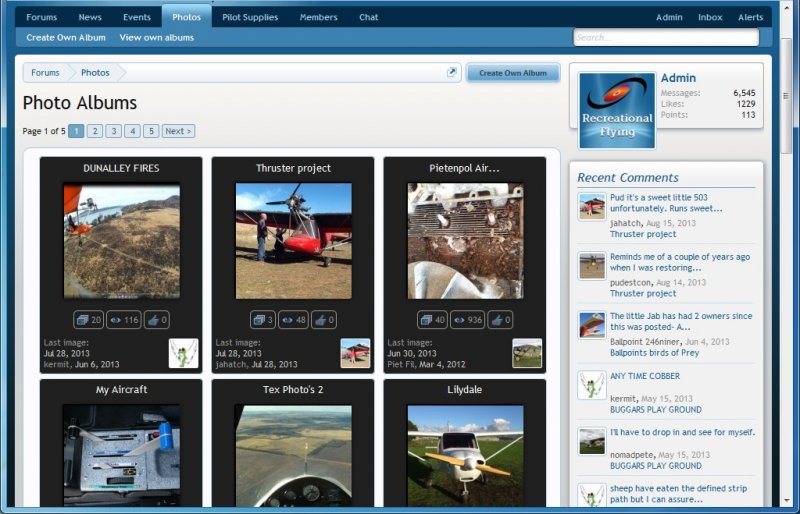Screen dimensions: 800x514
Task: Go to page 2 of albums
Action: tap(94, 131)
